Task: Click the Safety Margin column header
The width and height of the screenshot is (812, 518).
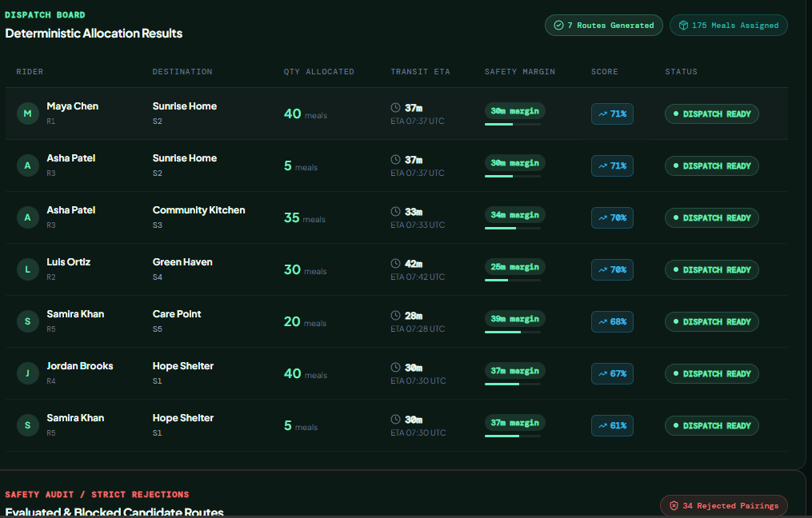Action: pyautogui.click(x=520, y=71)
